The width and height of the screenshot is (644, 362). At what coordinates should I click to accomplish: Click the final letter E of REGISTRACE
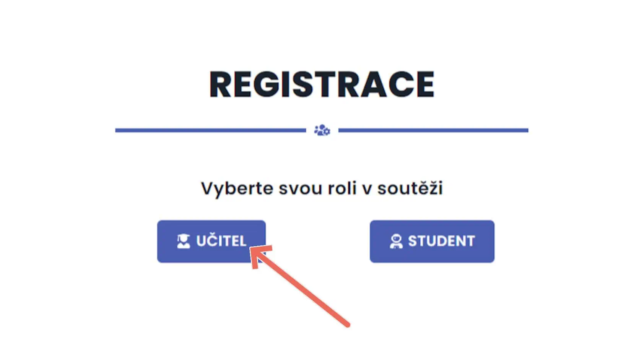coord(424,84)
